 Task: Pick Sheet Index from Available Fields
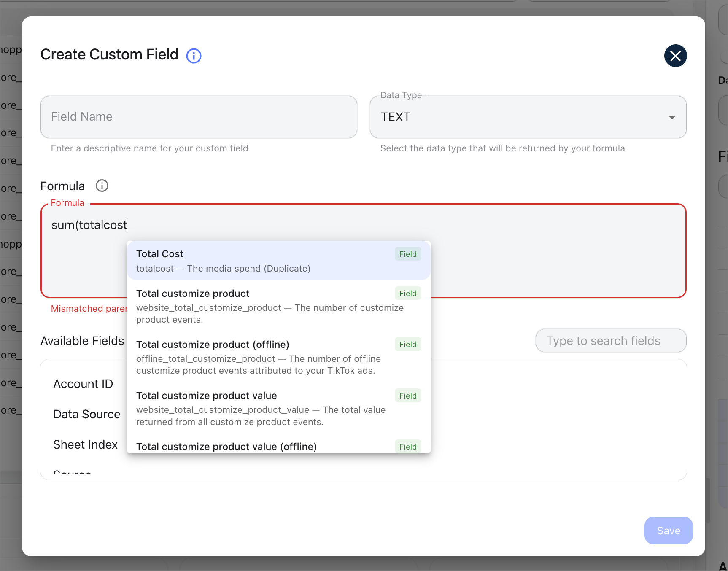click(85, 444)
